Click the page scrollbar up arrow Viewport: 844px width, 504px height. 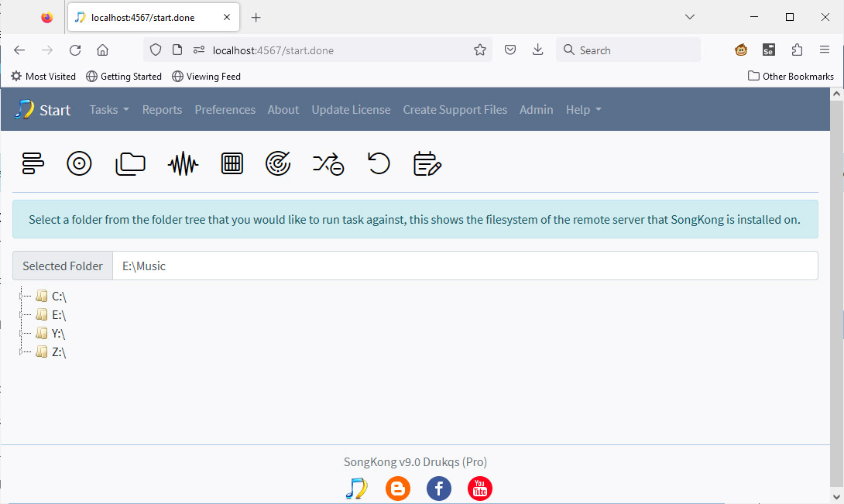tap(836, 94)
